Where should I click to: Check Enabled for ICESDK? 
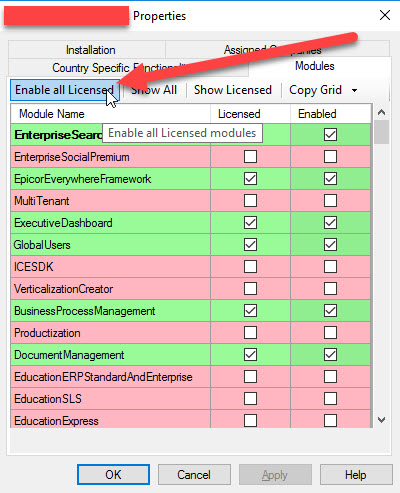tap(330, 266)
